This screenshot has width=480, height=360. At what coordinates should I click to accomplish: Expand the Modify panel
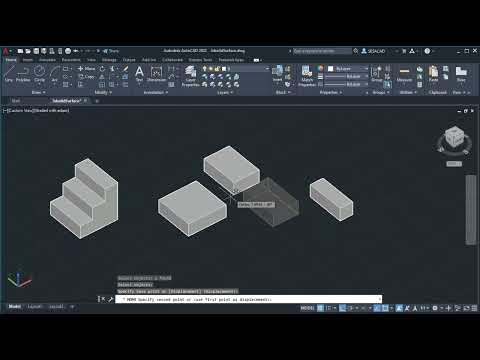[103, 92]
